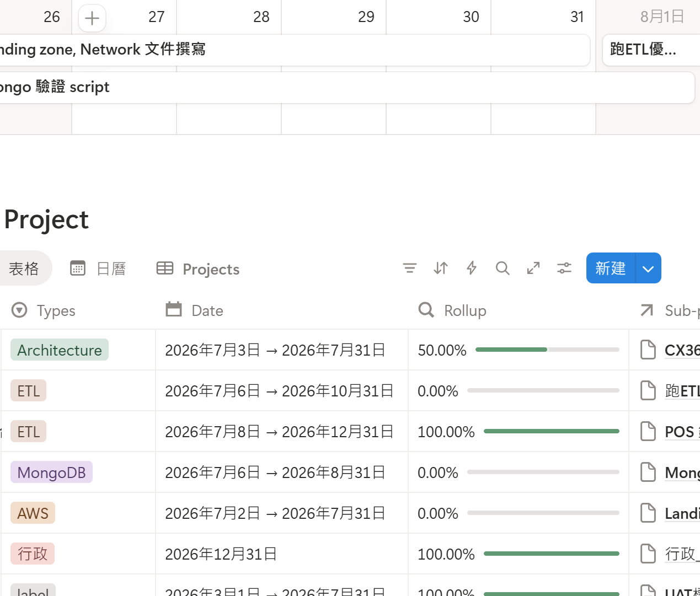
Task: Open the POS sub-project link
Action: coord(682,432)
